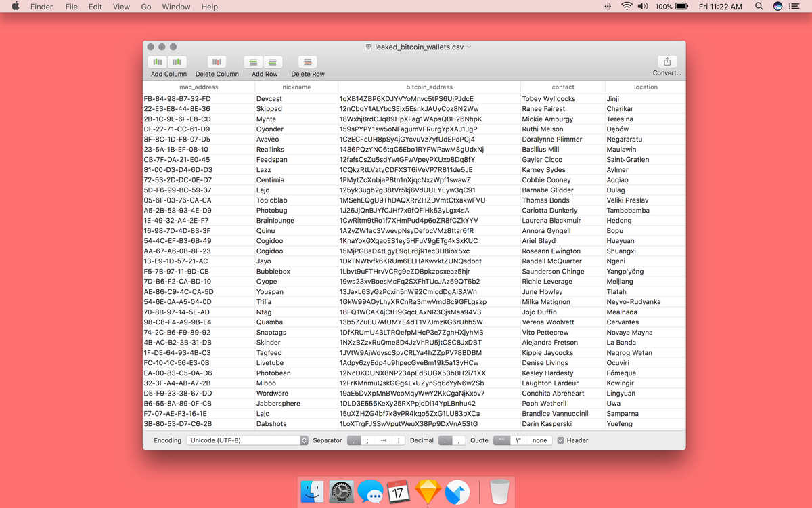Click the Delete Column toolbar icon
Viewport: 812px width, 508px height.
pos(217,62)
